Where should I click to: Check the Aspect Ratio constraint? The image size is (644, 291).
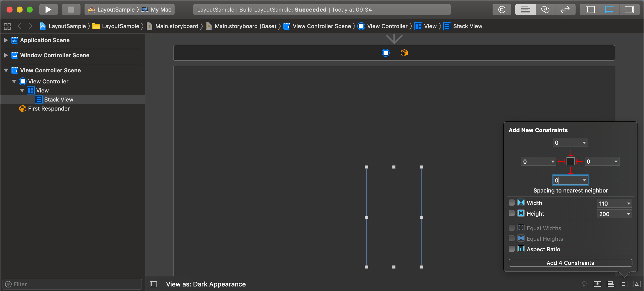pos(512,249)
